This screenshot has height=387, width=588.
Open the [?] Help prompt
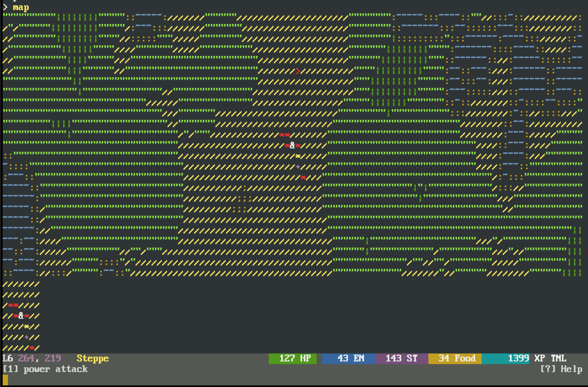pyautogui.click(x=561, y=369)
